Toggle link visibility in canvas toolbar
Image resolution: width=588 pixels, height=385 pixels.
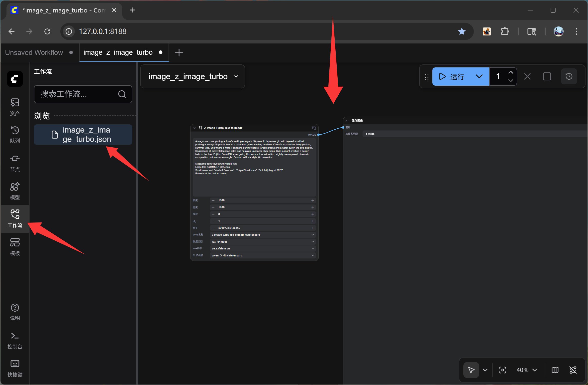(573, 370)
